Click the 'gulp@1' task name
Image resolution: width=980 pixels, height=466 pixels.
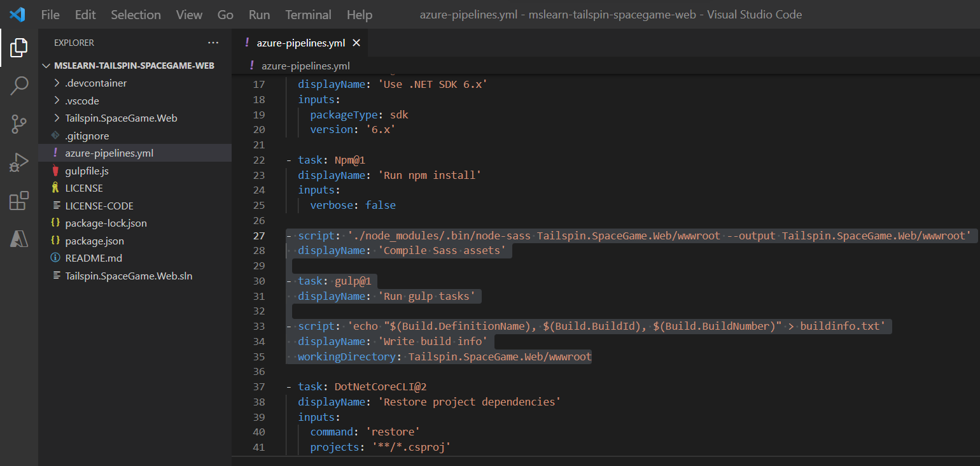click(353, 281)
